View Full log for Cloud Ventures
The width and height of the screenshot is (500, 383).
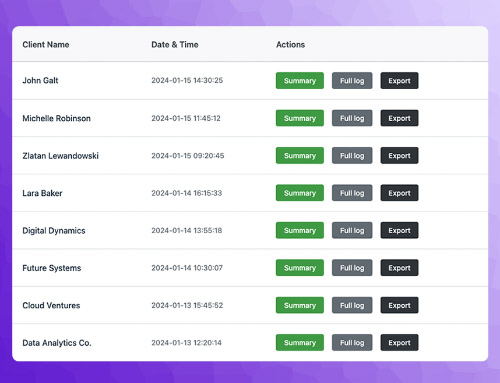coord(352,305)
